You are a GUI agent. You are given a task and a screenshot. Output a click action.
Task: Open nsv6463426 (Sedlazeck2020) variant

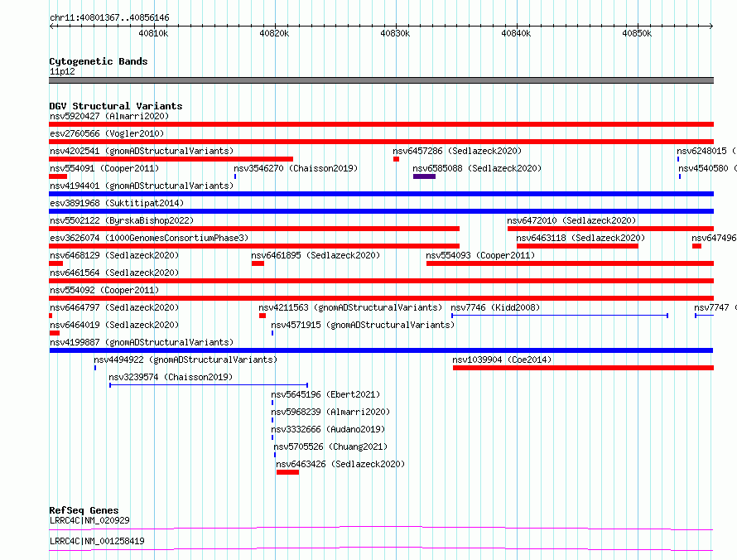coord(340,464)
